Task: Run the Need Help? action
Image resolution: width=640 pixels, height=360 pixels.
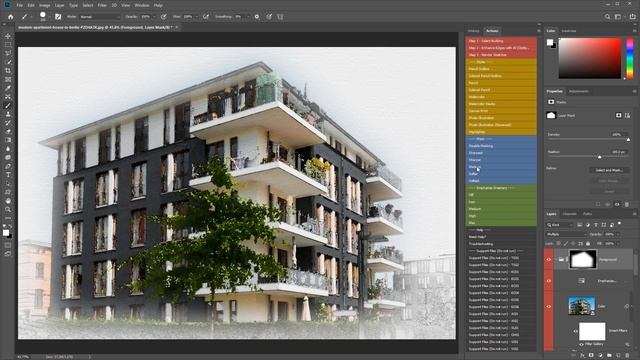Action: [501, 237]
